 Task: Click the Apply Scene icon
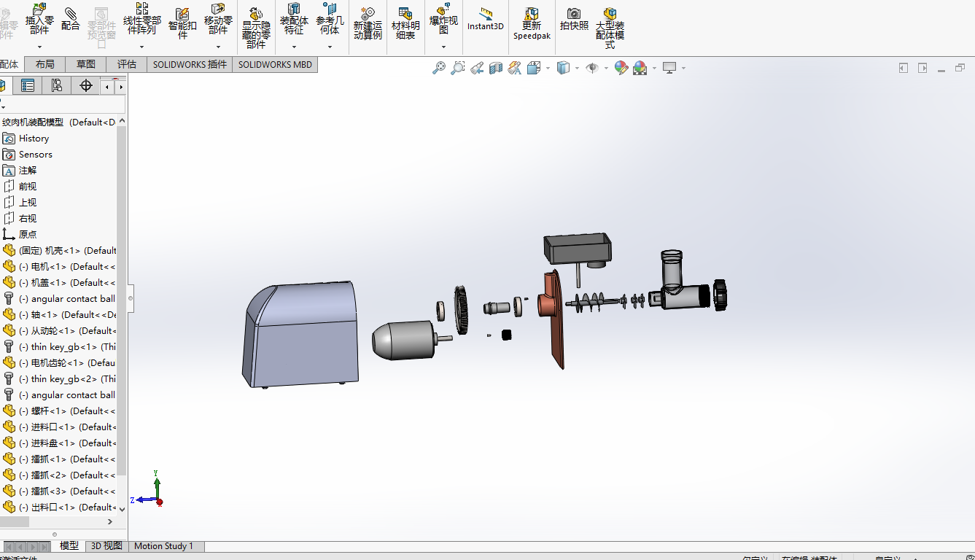pos(640,68)
